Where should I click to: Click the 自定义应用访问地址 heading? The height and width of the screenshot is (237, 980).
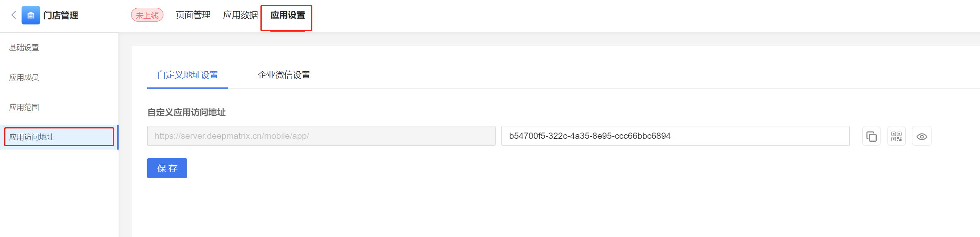pos(187,112)
